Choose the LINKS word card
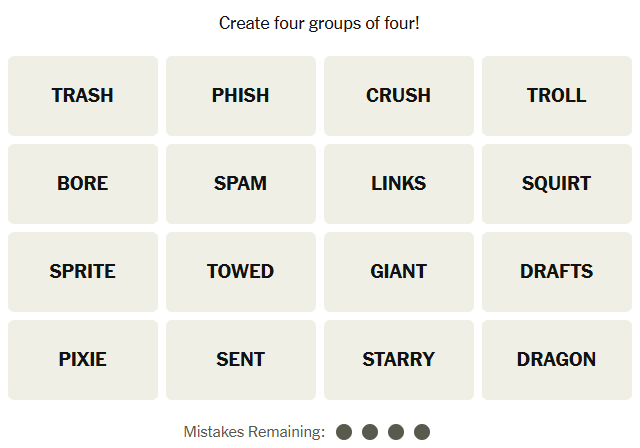 coord(399,184)
